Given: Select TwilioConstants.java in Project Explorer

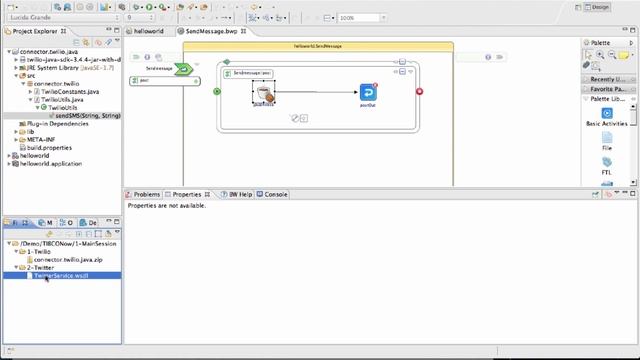Looking at the screenshot, I should point(70,92).
